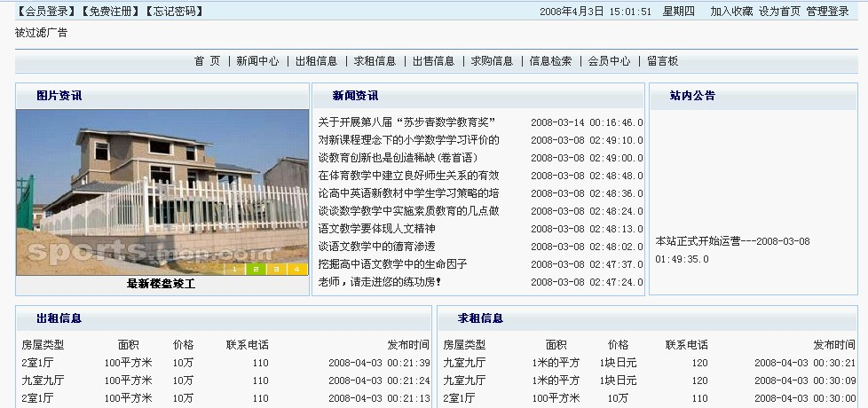Open the 出租信息 navigation item
Image resolution: width=868 pixels, height=408 pixels.
[316, 61]
